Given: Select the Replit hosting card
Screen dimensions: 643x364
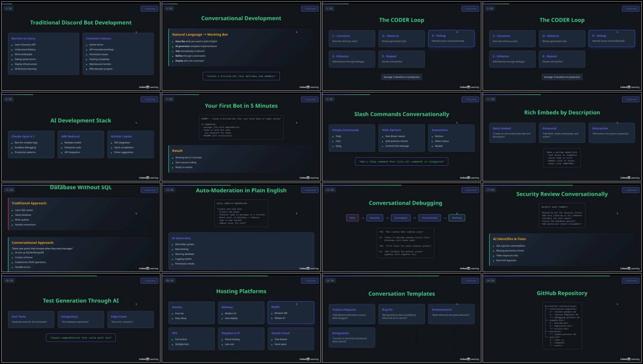Looking at the screenshot, I should point(291,313).
